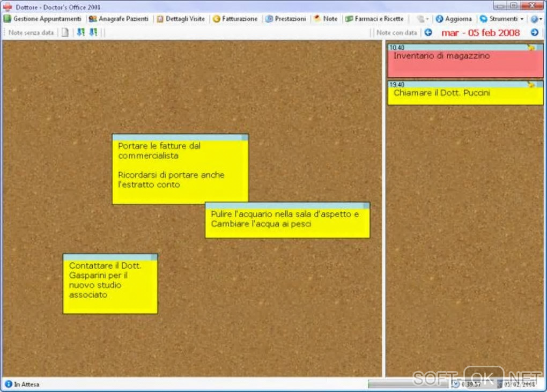Create a new undated note page icon
Viewport: 547px width, 392px height.
[x=65, y=32]
